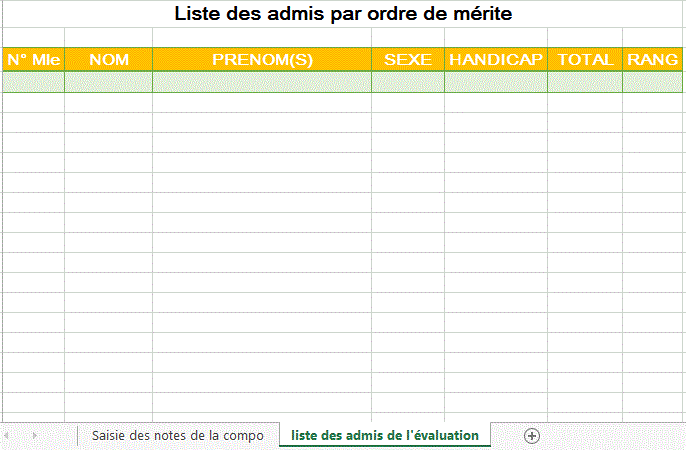Image resolution: width=686 pixels, height=450 pixels.
Task: Select liste des admis de l'évaluation tab
Action: (385, 436)
